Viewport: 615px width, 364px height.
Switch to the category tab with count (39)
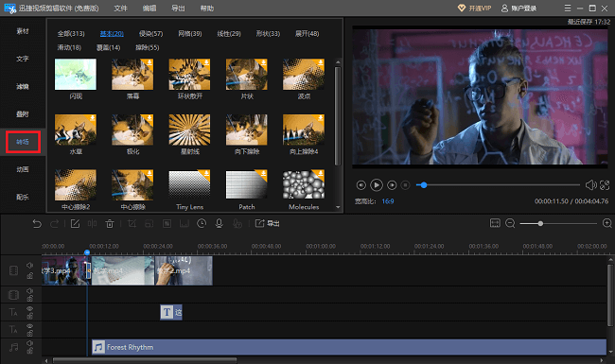click(x=190, y=34)
